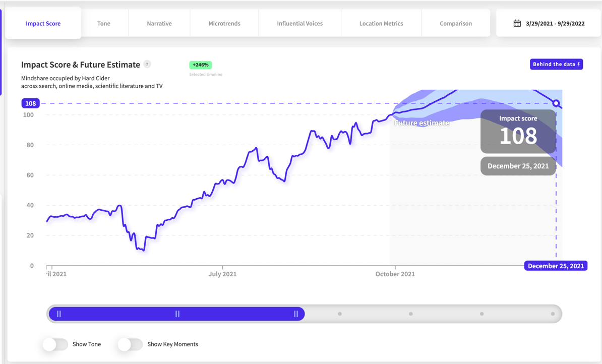Viewport: 602px width, 364px height.
Task: Grab the left handle of timeline range slider
Action: 59,314
